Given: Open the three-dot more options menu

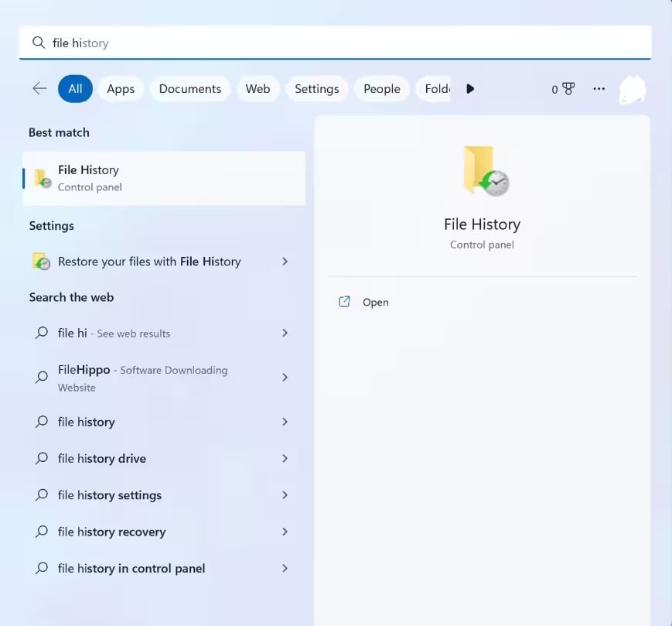Looking at the screenshot, I should 599,89.
